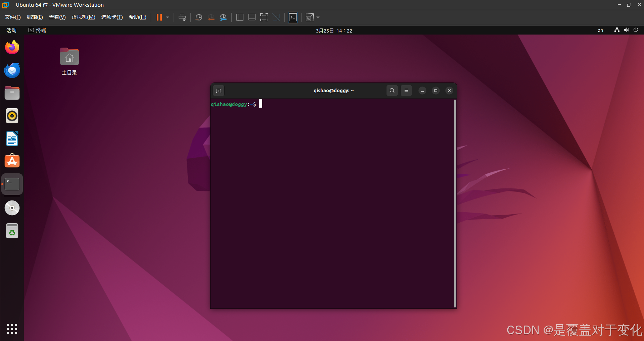
Task: Open the 虚拟机(M) menu
Action: 84,17
